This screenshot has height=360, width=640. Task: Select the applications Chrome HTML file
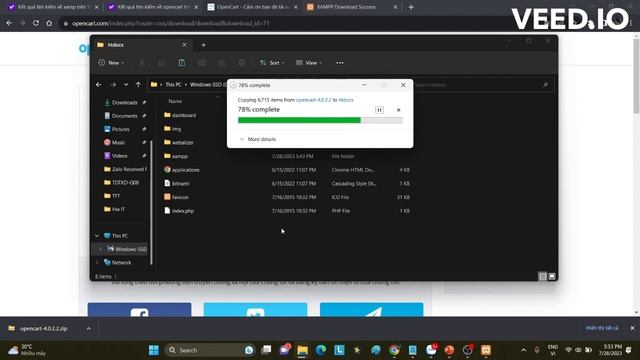pyautogui.click(x=182, y=170)
